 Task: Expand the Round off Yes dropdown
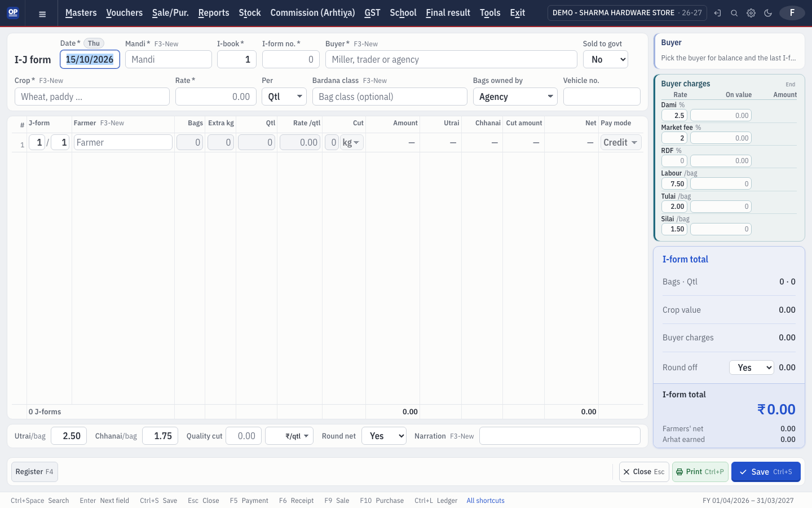[752, 367]
